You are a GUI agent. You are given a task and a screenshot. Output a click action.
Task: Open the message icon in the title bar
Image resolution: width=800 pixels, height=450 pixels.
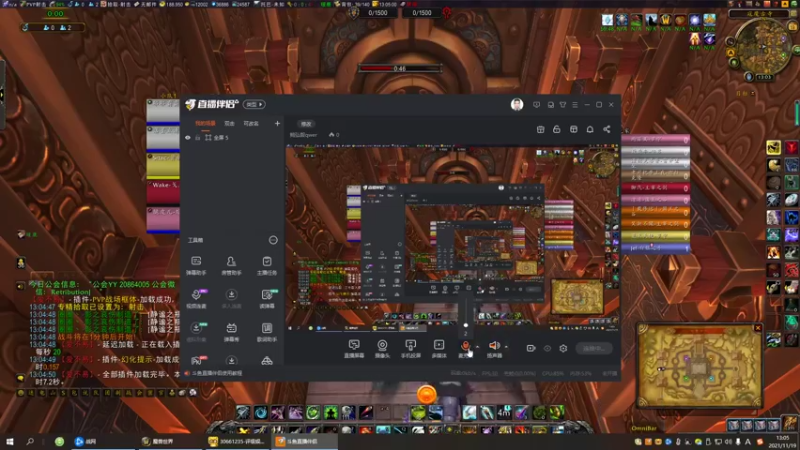536,105
